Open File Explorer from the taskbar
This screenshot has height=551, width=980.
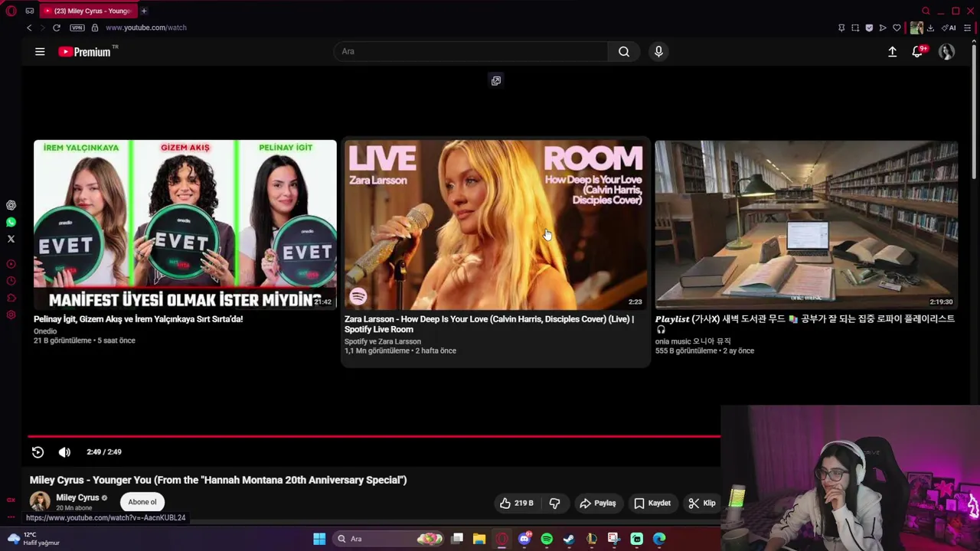(479, 539)
